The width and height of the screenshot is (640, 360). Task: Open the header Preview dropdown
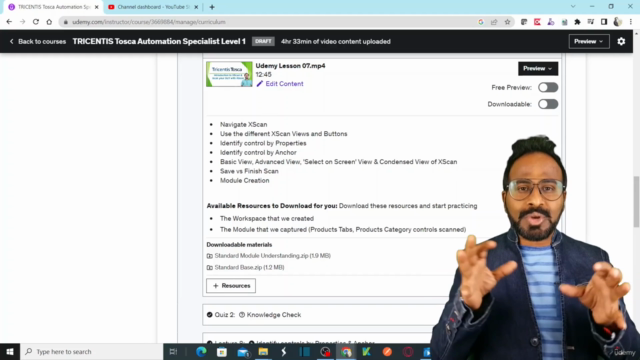[x=589, y=41]
